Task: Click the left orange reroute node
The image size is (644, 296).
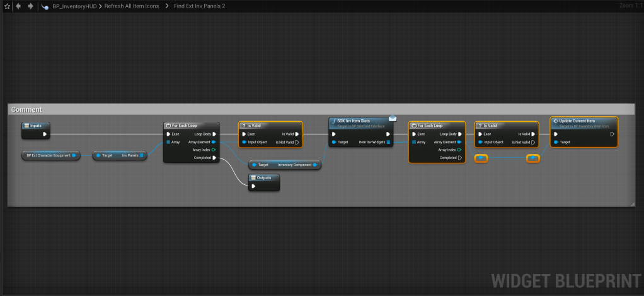Action: [x=481, y=158]
